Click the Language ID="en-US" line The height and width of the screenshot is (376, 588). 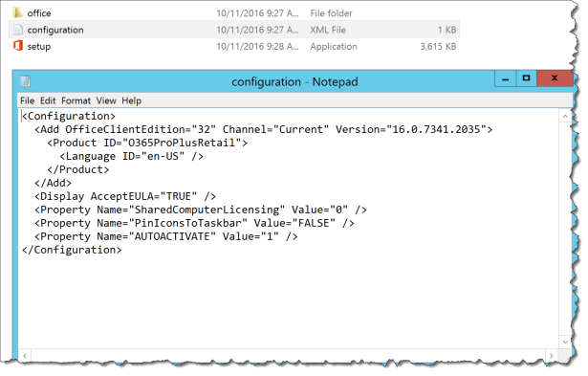coord(131,156)
